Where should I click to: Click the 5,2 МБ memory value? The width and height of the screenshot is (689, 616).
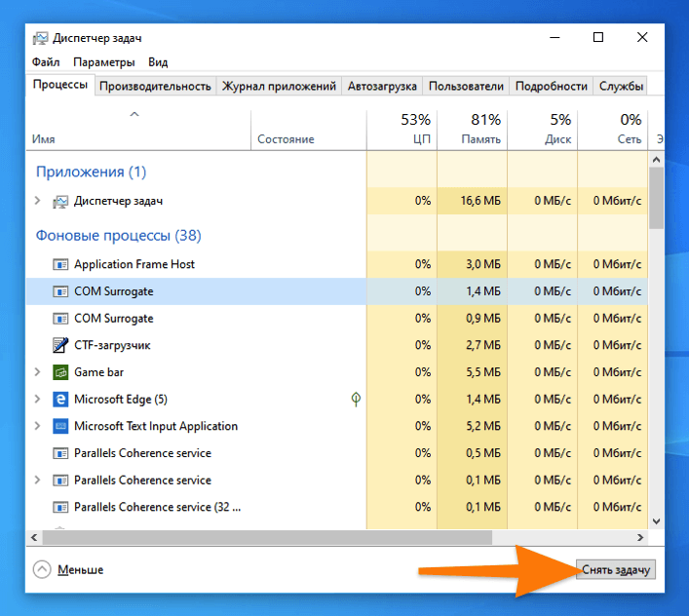[x=483, y=426]
